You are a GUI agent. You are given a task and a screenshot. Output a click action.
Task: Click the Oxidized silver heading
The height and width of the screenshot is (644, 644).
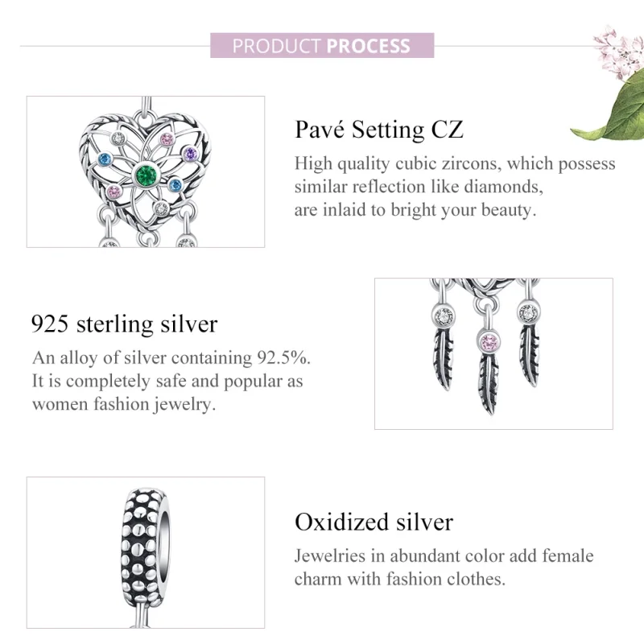point(374,522)
